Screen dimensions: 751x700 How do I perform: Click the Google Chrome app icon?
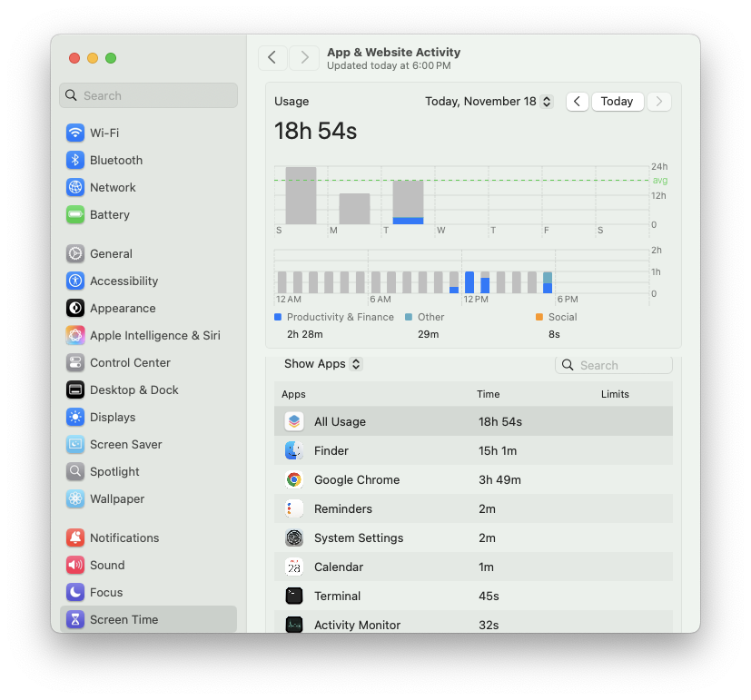(294, 479)
